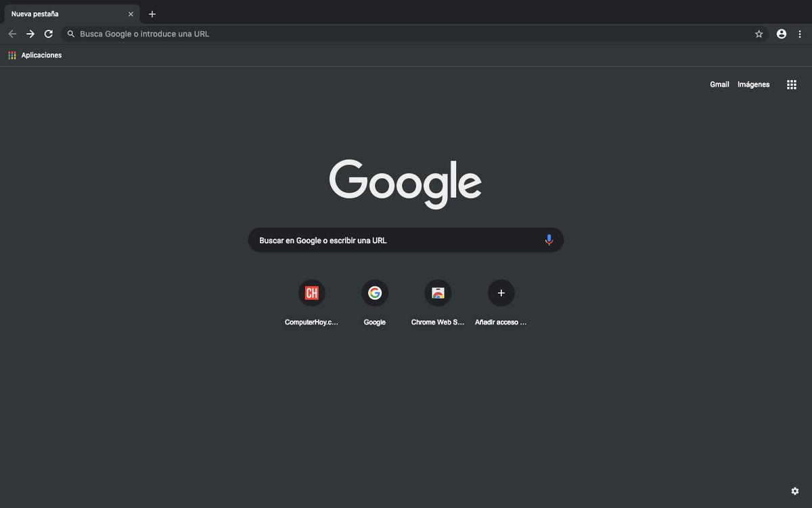Open a new tab with the plus button
Screen dimensions: 812x508
pyautogui.click(x=152, y=14)
